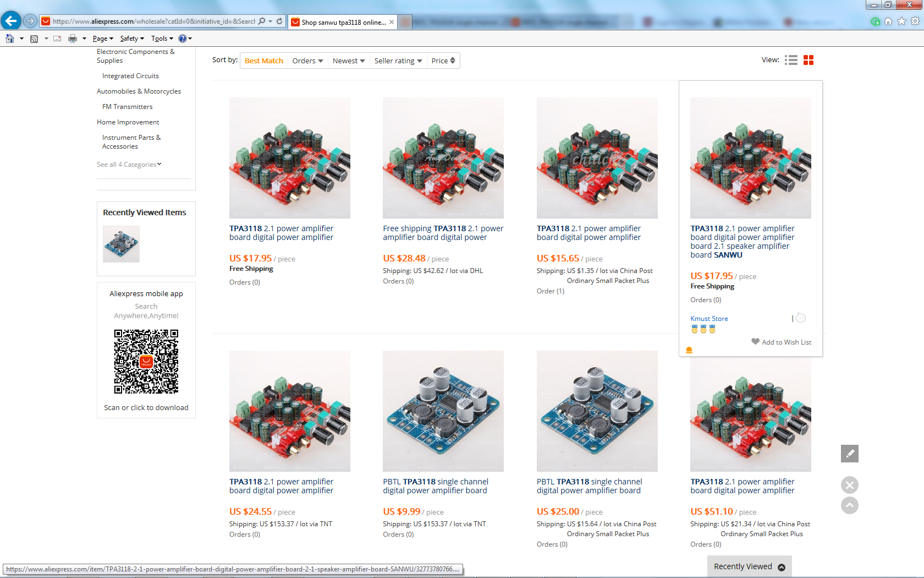924x578 pixels.
Task: Click the orange online chat icon in highlighted card
Action: tap(689, 350)
